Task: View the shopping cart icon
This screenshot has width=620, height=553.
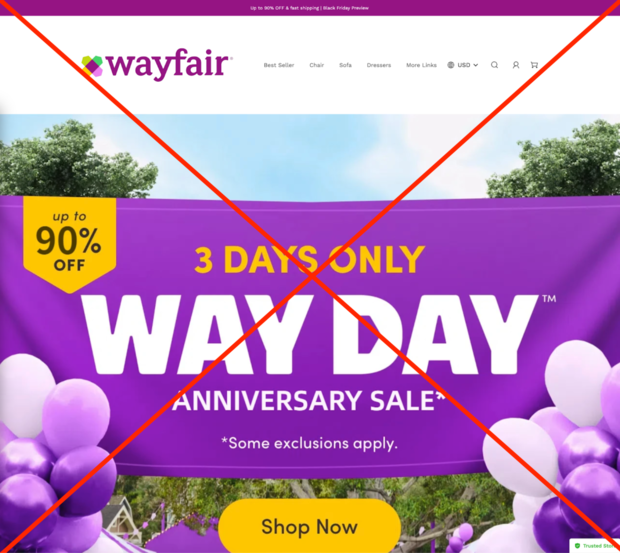Action: [x=534, y=65]
